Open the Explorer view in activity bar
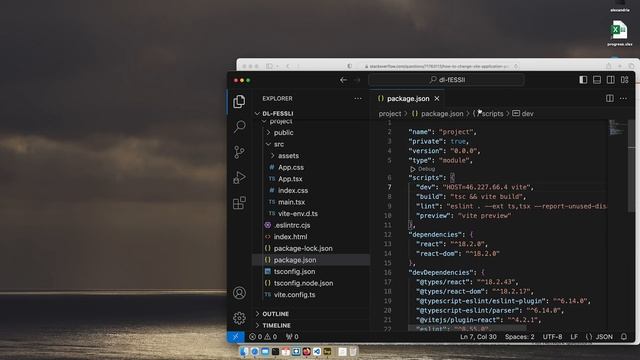The image size is (640, 360). pos(239,102)
